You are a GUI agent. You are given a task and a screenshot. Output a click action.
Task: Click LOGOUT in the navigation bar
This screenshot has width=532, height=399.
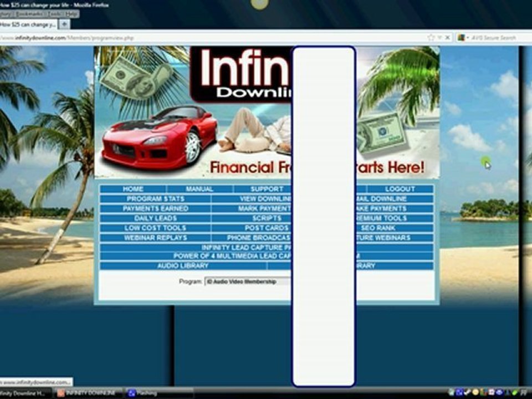point(400,189)
